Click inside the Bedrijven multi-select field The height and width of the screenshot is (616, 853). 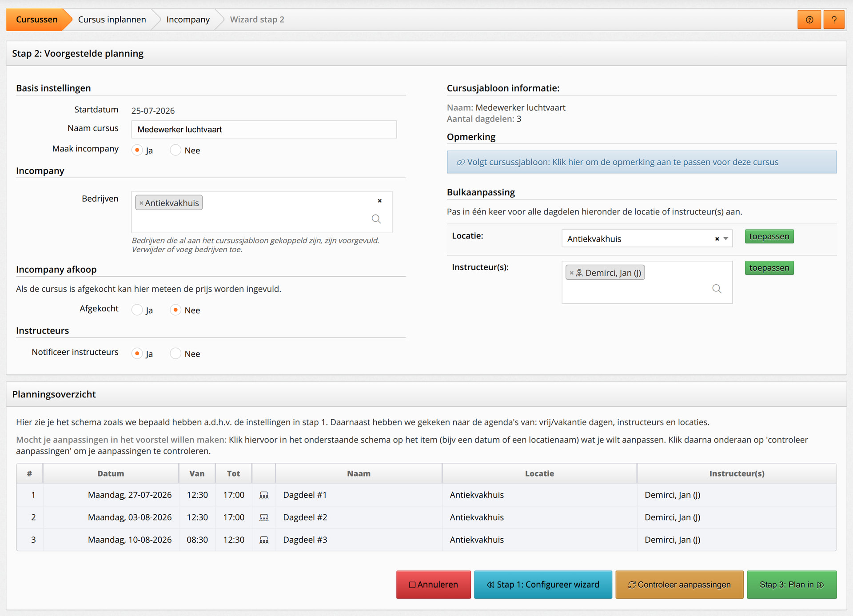tap(262, 212)
